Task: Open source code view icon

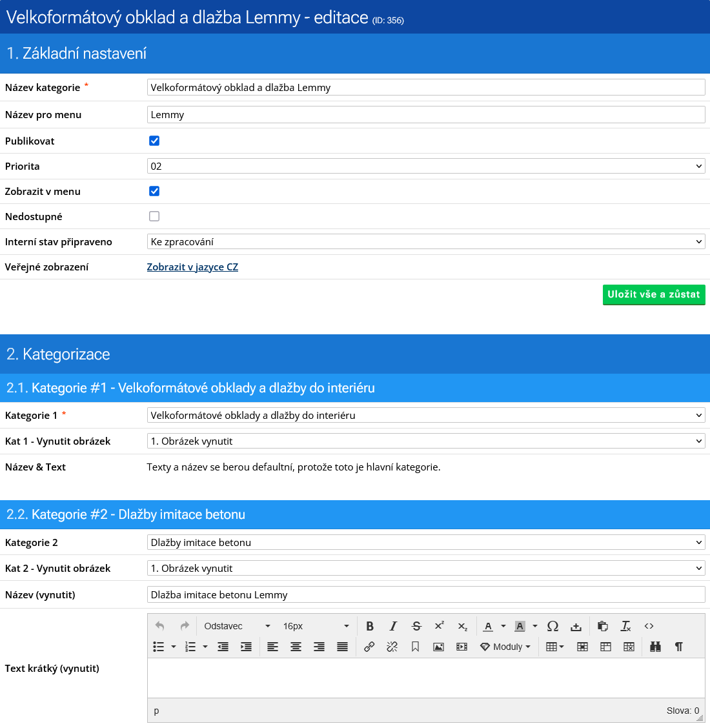Action: coord(649,626)
